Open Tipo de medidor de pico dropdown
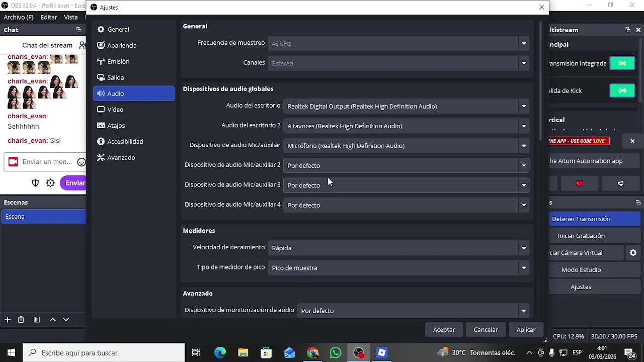This screenshot has width=644, height=362. pos(398,268)
